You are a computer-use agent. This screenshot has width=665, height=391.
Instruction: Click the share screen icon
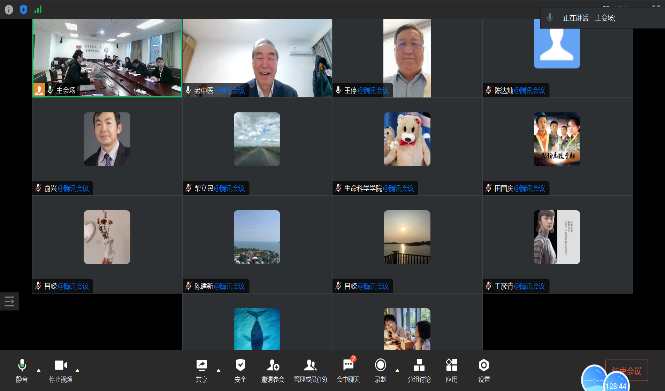point(201,370)
